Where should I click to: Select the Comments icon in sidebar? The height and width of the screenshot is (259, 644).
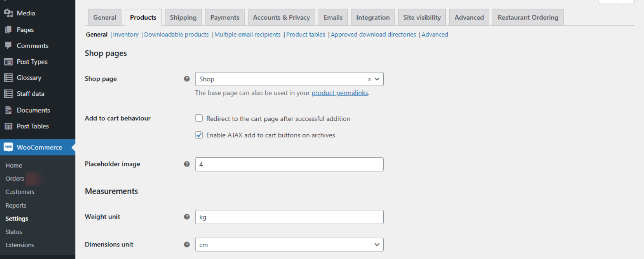tap(9, 46)
